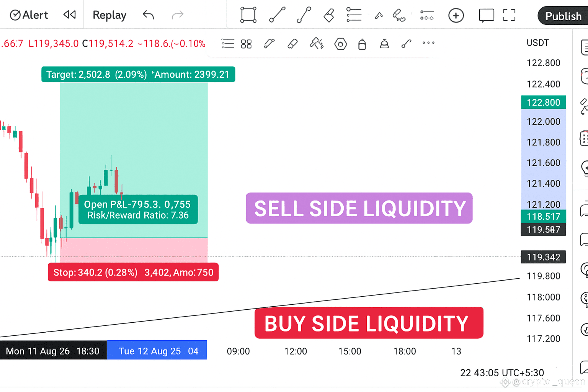Redo the action with forward arrow
This screenshot has height=392, width=588.
[177, 15]
